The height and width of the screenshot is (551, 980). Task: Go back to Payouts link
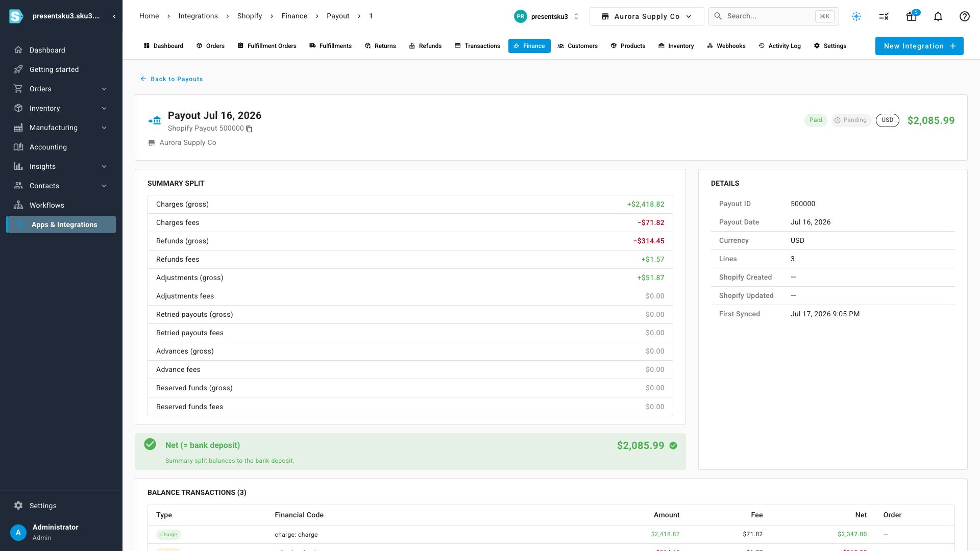coord(171,79)
